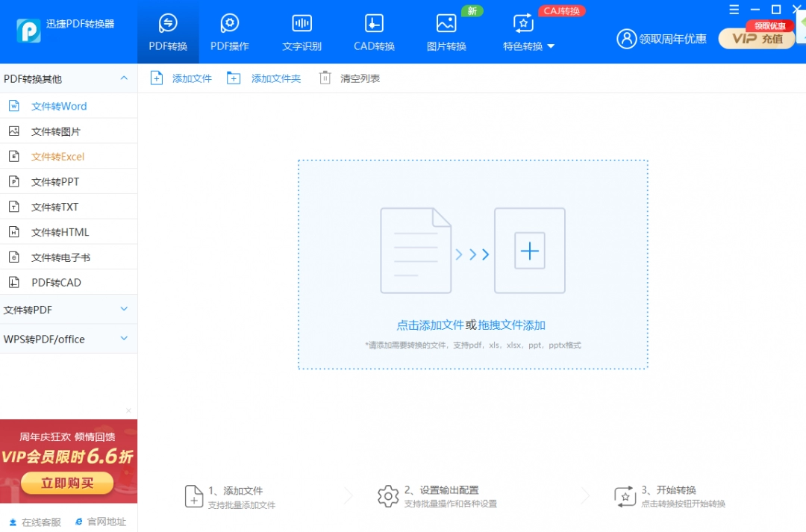Open the hamburger menu at top right
The height and width of the screenshot is (532, 806).
[x=734, y=9]
